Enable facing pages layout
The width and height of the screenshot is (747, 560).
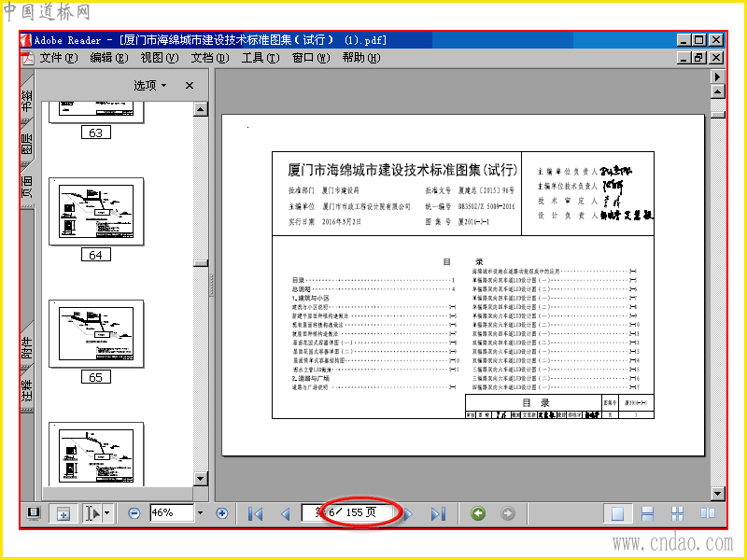point(708,512)
